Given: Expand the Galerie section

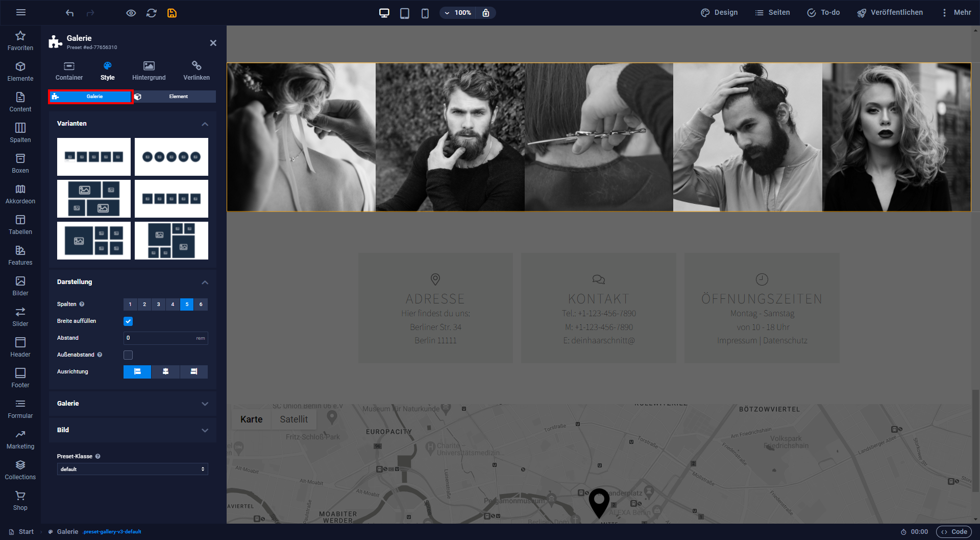Looking at the screenshot, I should 133,404.
